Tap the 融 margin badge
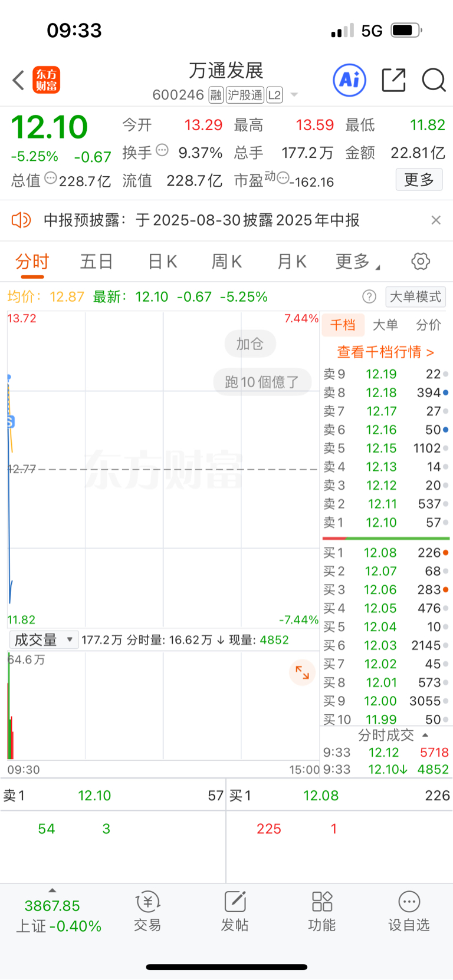This screenshot has width=453, height=980. (x=216, y=95)
